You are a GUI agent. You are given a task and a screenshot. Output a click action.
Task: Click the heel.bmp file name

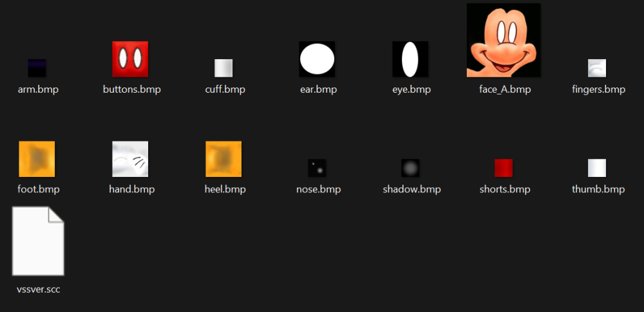coord(225,189)
